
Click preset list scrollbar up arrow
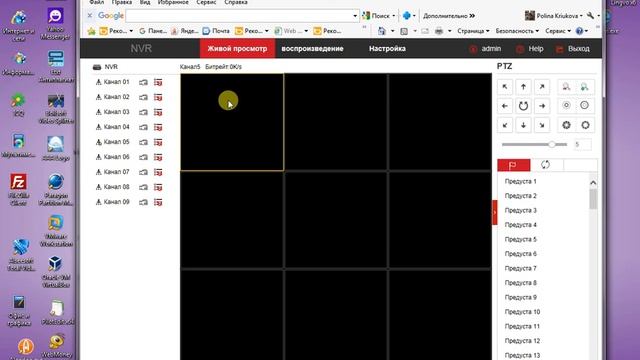[x=593, y=183]
